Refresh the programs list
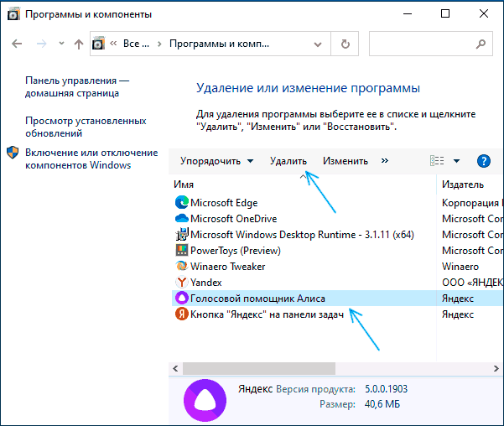 [x=345, y=44]
